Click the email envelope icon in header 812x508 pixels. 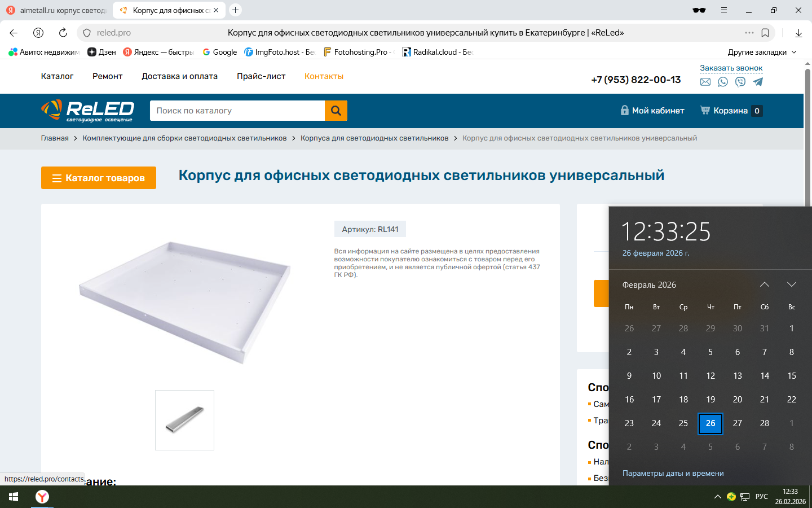[705, 82]
